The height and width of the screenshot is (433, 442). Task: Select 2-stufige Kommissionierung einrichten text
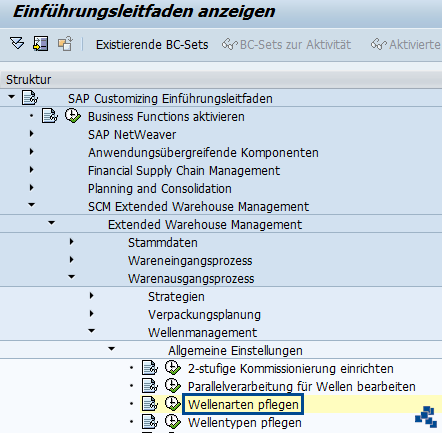[291, 369]
